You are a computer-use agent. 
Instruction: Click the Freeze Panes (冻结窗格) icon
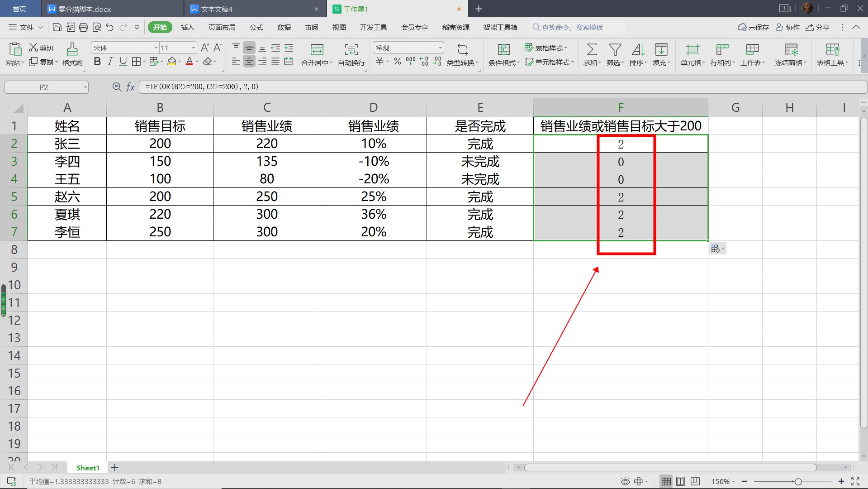pyautogui.click(x=790, y=50)
